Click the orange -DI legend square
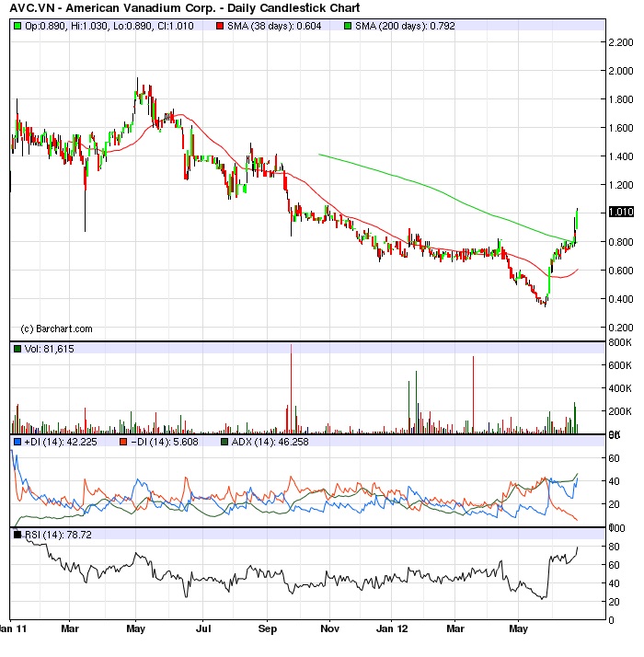Viewport: 644px width, 657px height. [123, 442]
